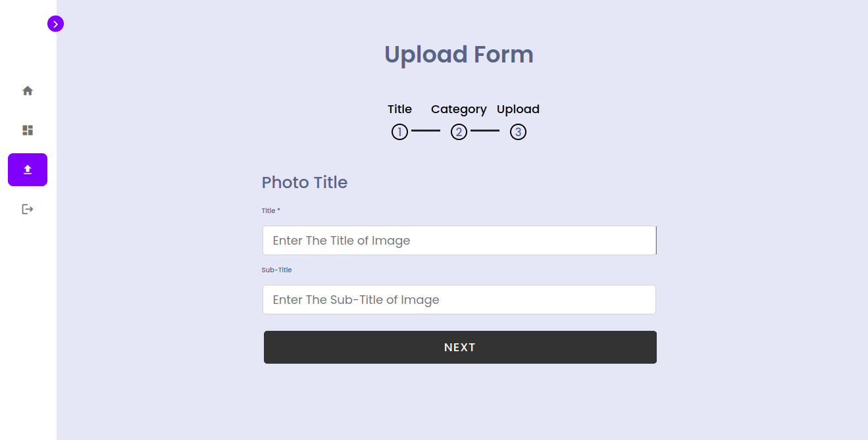Click the Title required field label
The height and width of the screenshot is (440, 868).
270,210
